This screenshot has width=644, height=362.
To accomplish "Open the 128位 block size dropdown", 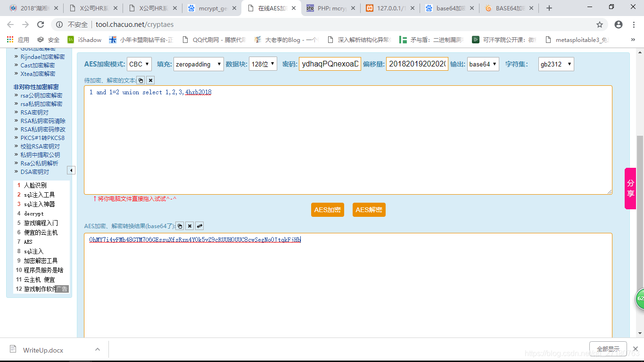I will pos(263,64).
